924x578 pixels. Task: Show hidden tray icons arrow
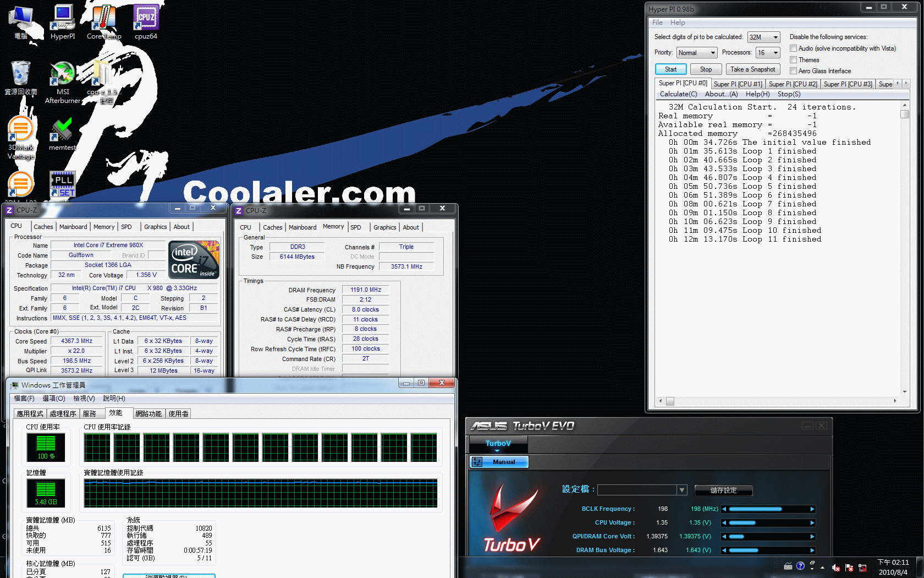(822, 568)
